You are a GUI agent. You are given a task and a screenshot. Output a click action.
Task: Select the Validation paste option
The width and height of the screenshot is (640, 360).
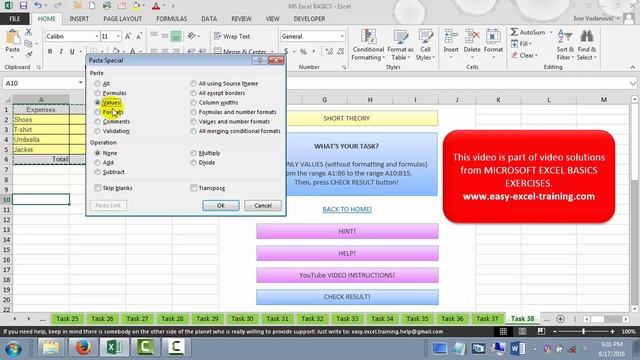(x=98, y=131)
